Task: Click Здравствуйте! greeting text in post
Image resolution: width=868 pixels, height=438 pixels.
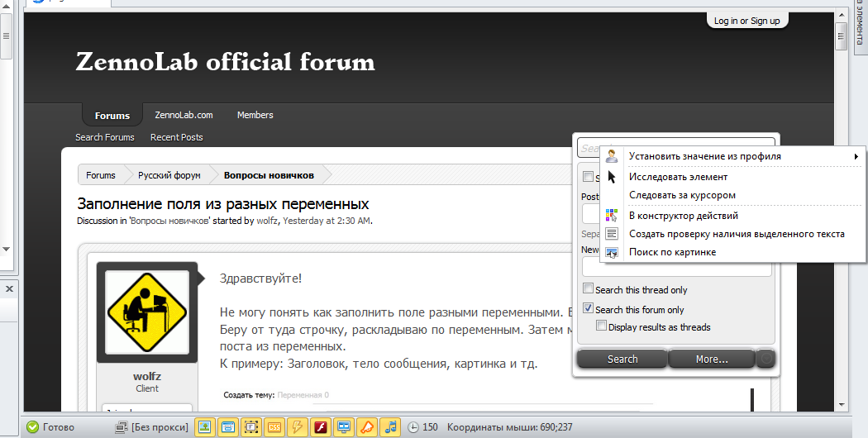Action: tap(260, 278)
